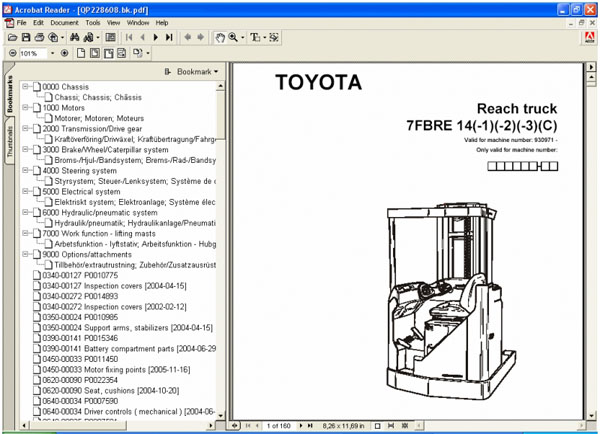Click the Search binoculars icon with document
The height and width of the screenshot is (434, 600).
(88, 38)
